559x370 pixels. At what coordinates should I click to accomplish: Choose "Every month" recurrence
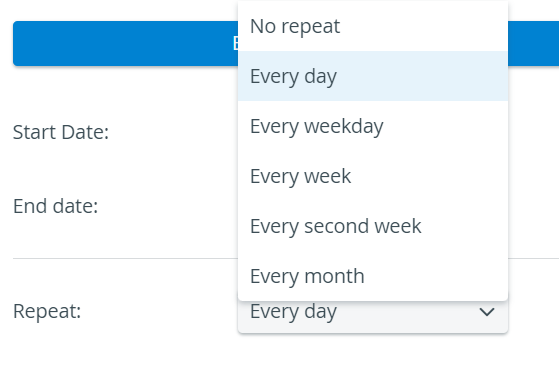click(373, 276)
